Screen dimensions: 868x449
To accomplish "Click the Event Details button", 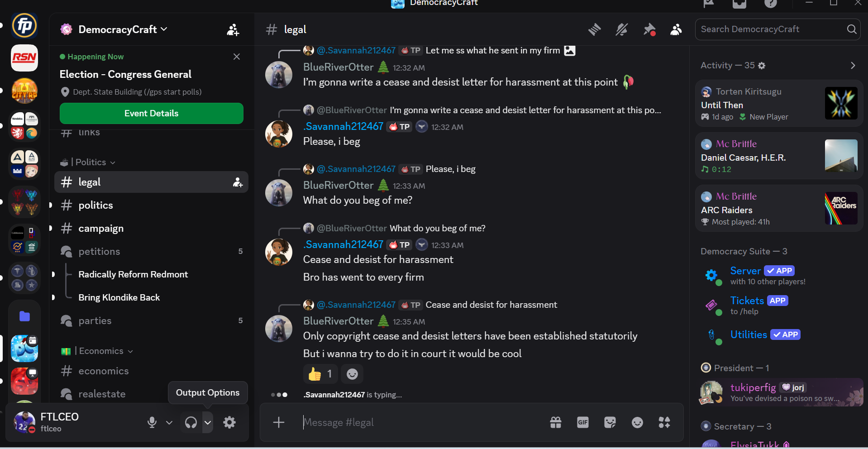I will [151, 113].
